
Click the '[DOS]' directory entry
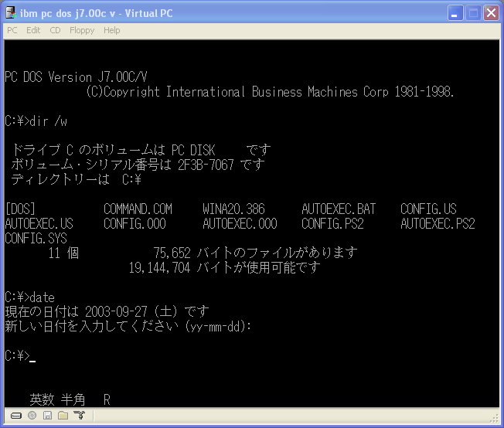pyautogui.click(x=20, y=209)
